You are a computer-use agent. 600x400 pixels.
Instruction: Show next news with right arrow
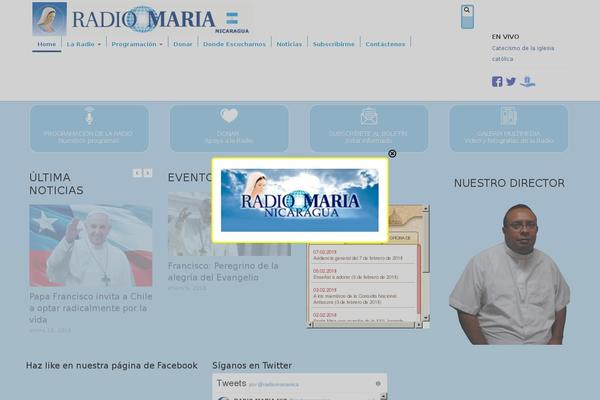[x=148, y=173]
